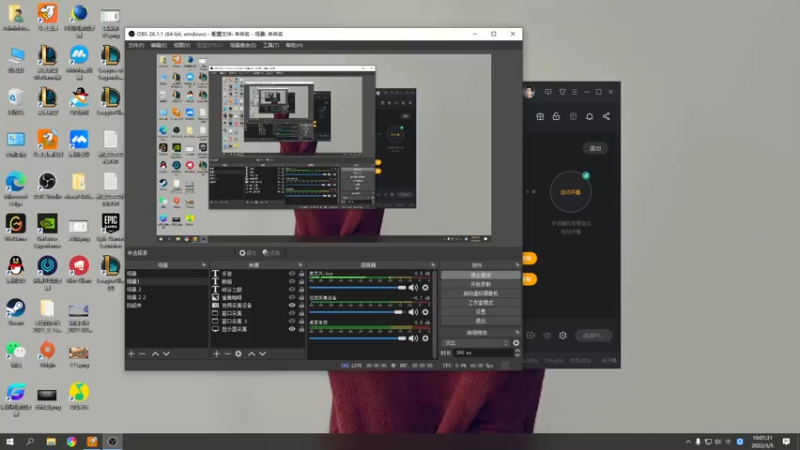Toggle the lock on the 视频采集设备 source
This screenshot has height=450, width=800.
[x=301, y=305]
